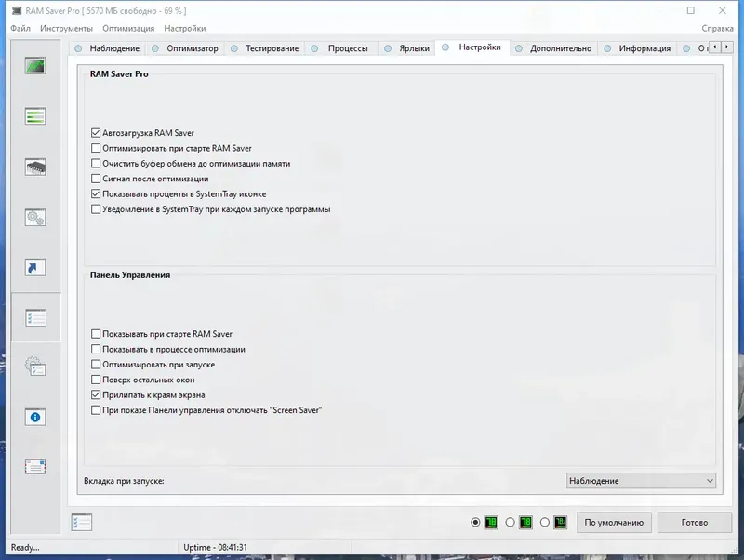This screenshot has width=744, height=560.
Task: Select the Оптимизатор icon in left sidebar
Action: [x=36, y=116]
